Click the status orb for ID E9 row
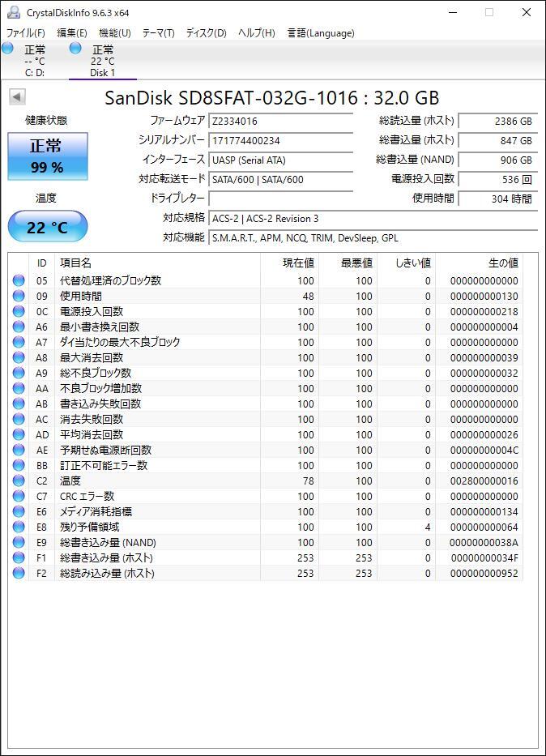 [19, 542]
